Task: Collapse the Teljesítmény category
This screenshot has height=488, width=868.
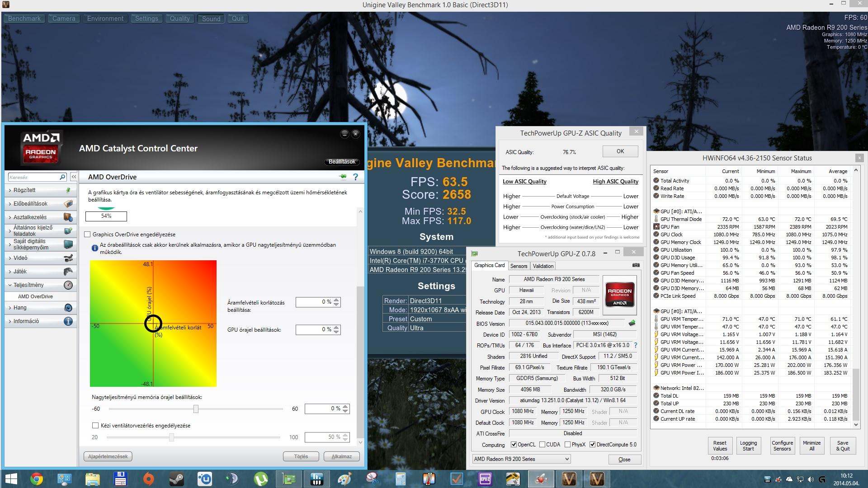Action: [41, 285]
